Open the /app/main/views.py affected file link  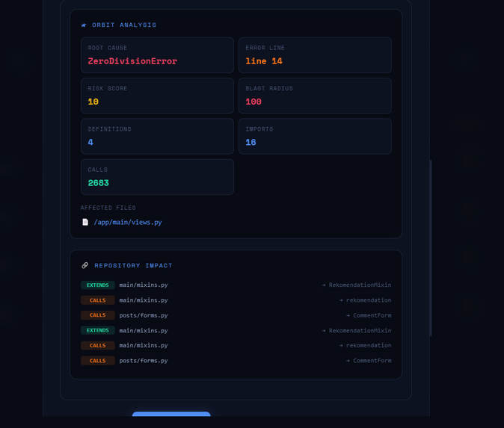coord(128,222)
